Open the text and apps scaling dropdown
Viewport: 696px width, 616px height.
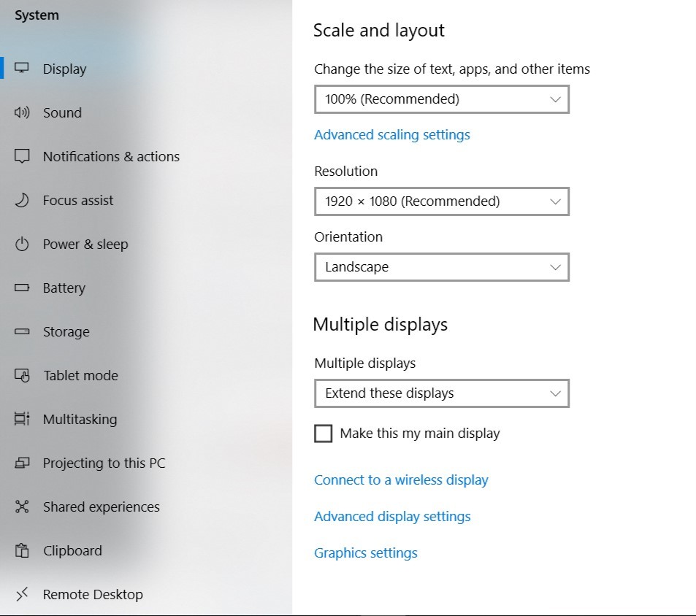coord(441,99)
